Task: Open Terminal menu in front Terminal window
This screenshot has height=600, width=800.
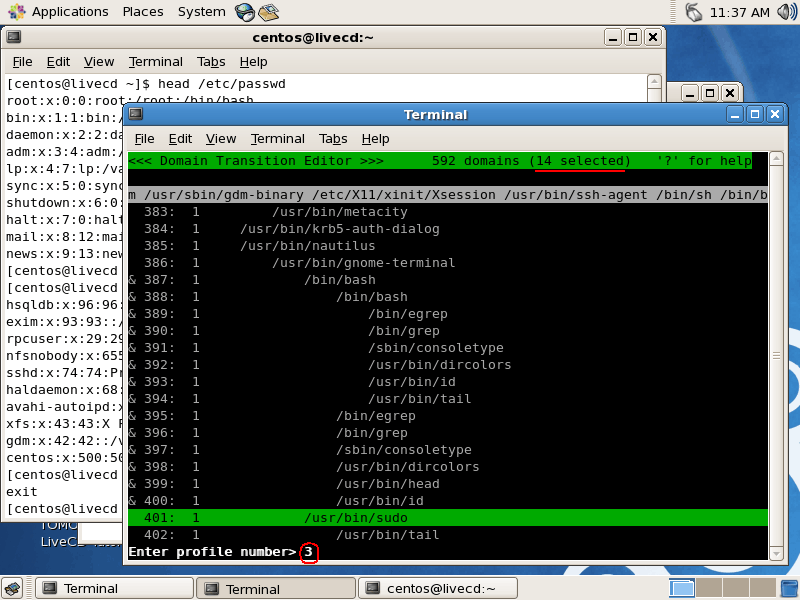Action: coord(278,139)
